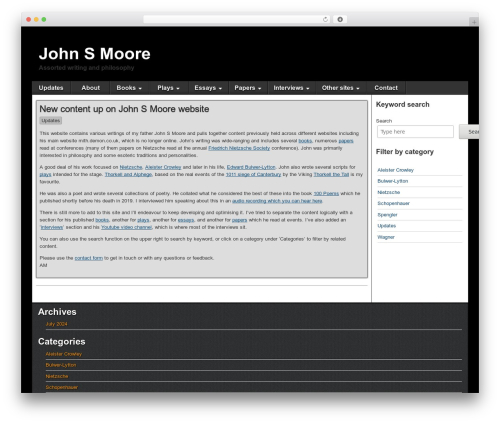Open the Contact page from navigation
Viewport: 500px width, 423px height.
(386, 88)
